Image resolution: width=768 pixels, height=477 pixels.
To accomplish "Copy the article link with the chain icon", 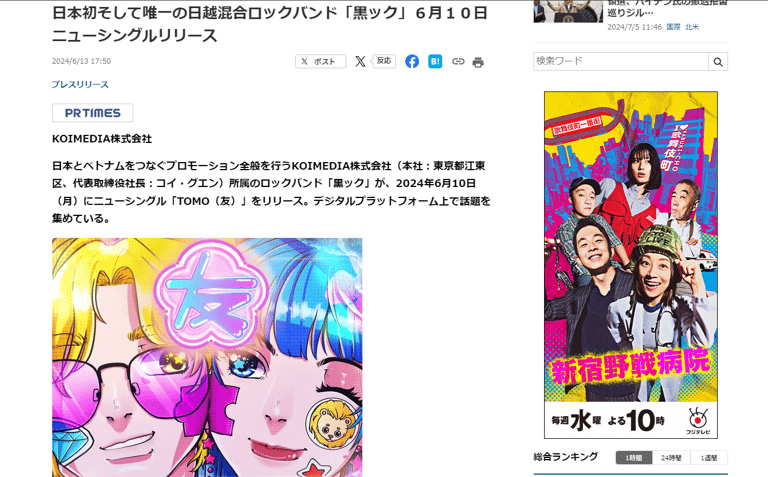I will coord(458,61).
